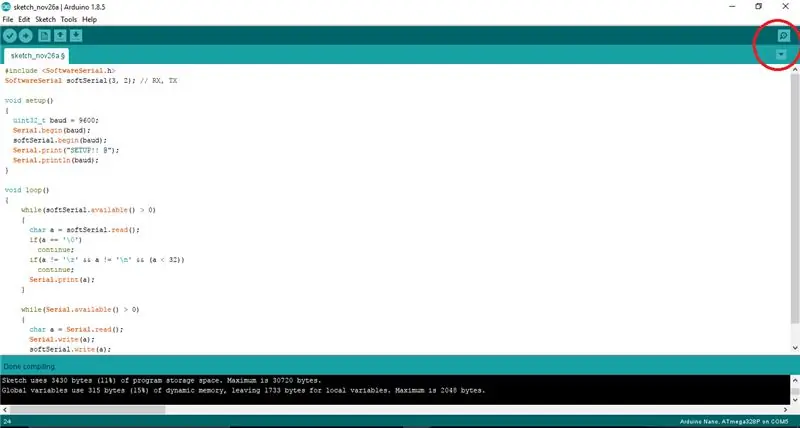The height and width of the screenshot is (428, 800).
Task: Expand the tab options dropdown arrow
Action: point(781,55)
